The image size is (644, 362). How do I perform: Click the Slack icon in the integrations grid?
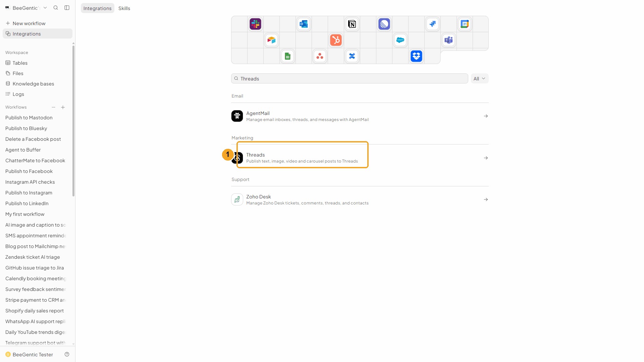(x=255, y=24)
